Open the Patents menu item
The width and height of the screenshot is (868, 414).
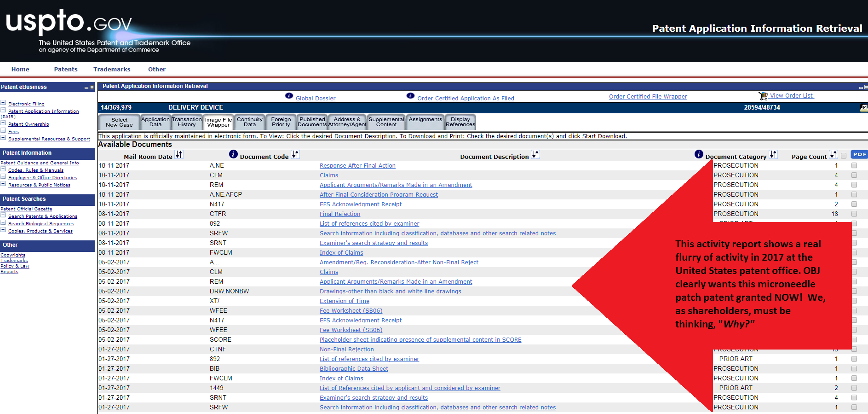(x=66, y=70)
